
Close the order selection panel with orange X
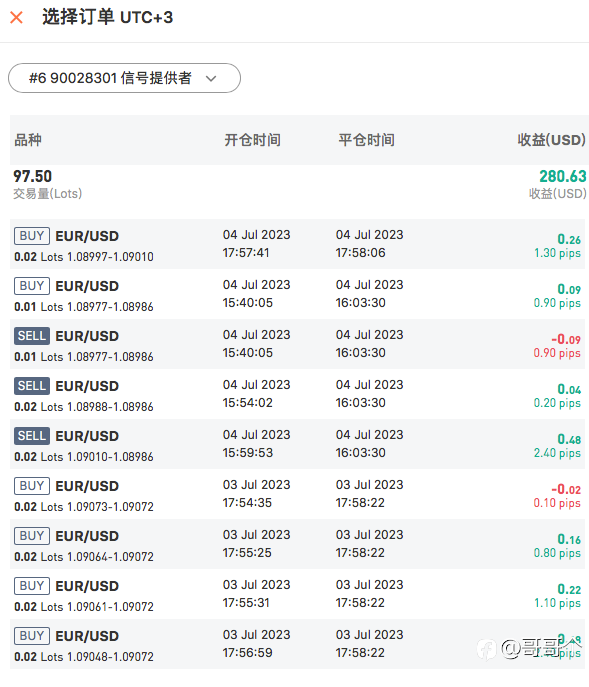point(17,18)
